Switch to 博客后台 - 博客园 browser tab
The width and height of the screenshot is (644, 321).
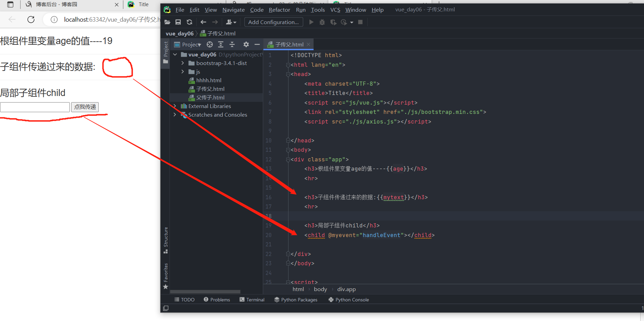pos(57,4)
